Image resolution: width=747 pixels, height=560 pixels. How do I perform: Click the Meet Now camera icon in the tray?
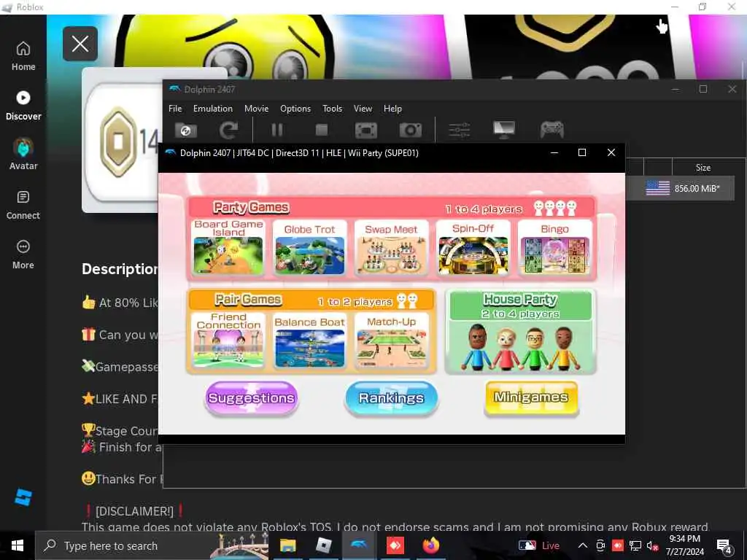(600, 545)
